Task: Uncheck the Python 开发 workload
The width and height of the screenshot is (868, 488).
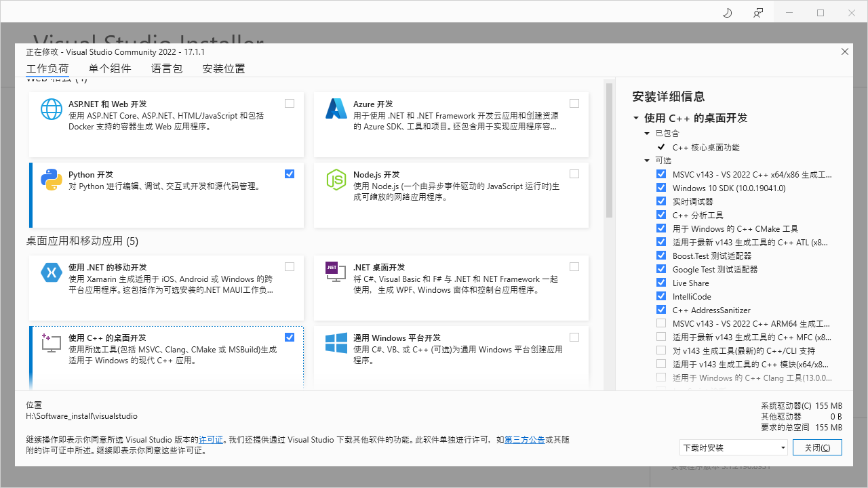Action: pyautogui.click(x=290, y=174)
